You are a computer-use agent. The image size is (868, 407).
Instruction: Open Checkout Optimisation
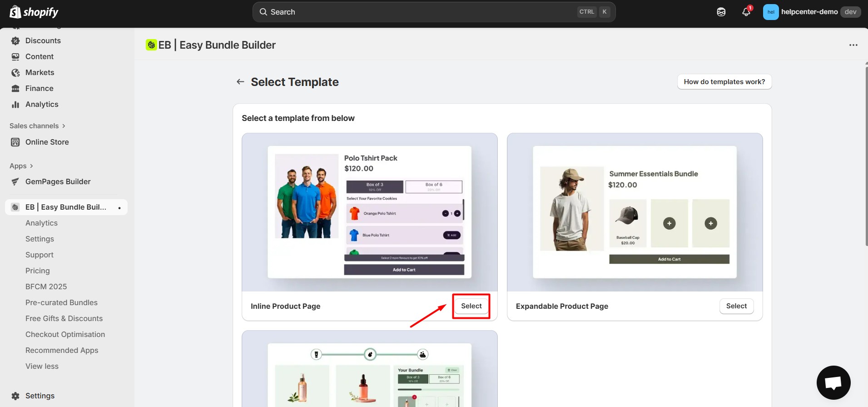tap(65, 335)
